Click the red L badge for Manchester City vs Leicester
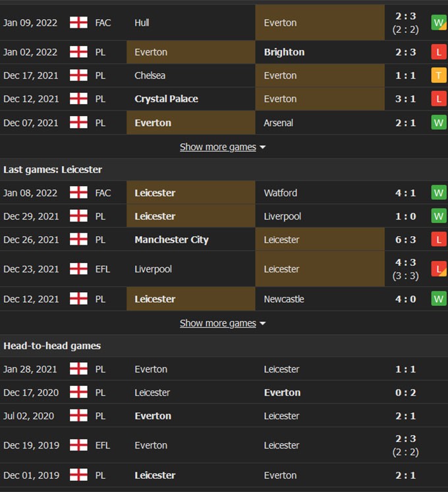This screenshot has height=492, width=448. tap(439, 239)
